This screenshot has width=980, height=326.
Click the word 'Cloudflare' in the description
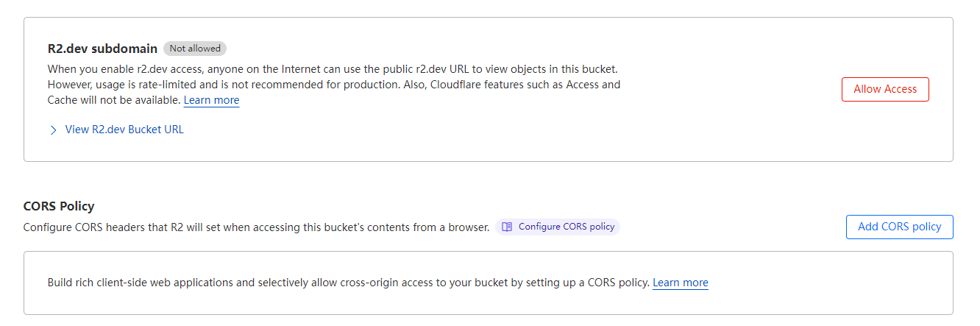[x=453, y=85]
